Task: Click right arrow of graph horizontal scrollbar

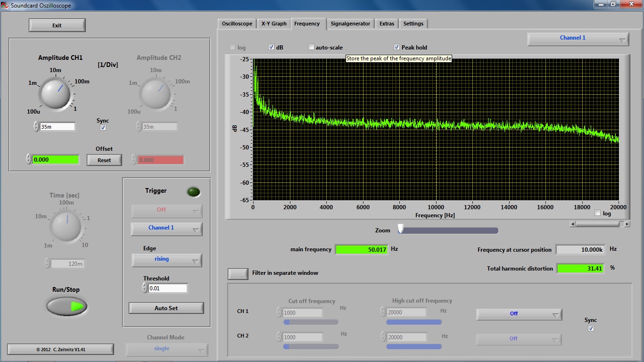Action: (627, 224)
